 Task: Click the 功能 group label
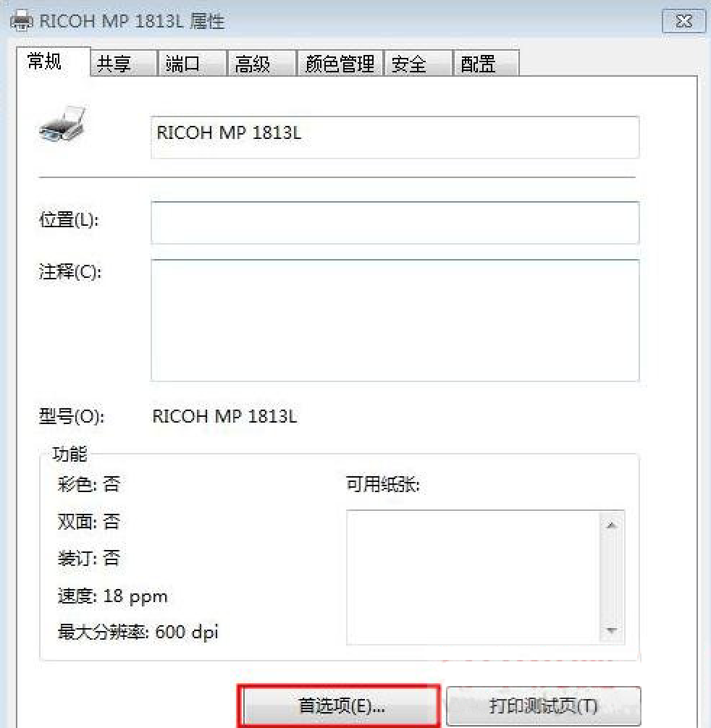(70, 454)
